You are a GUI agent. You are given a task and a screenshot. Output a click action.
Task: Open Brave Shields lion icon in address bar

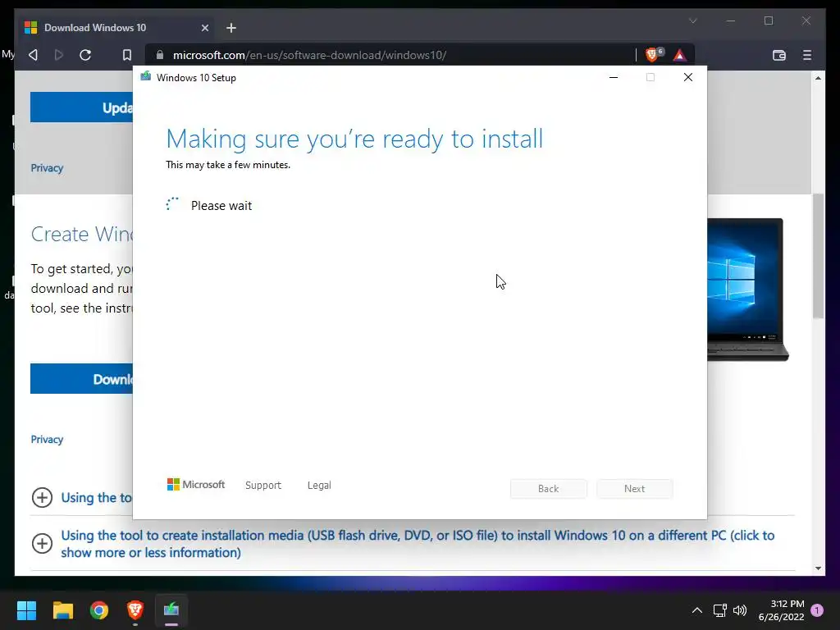652,55
